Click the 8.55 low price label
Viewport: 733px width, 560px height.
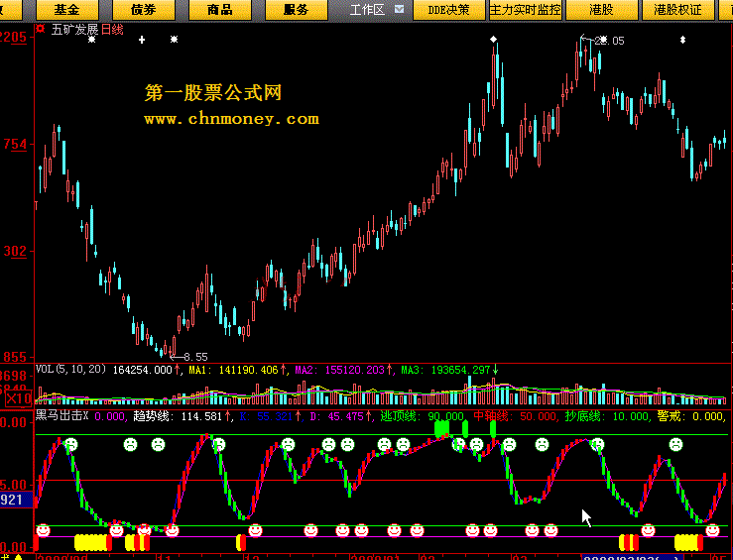[195, 357]
